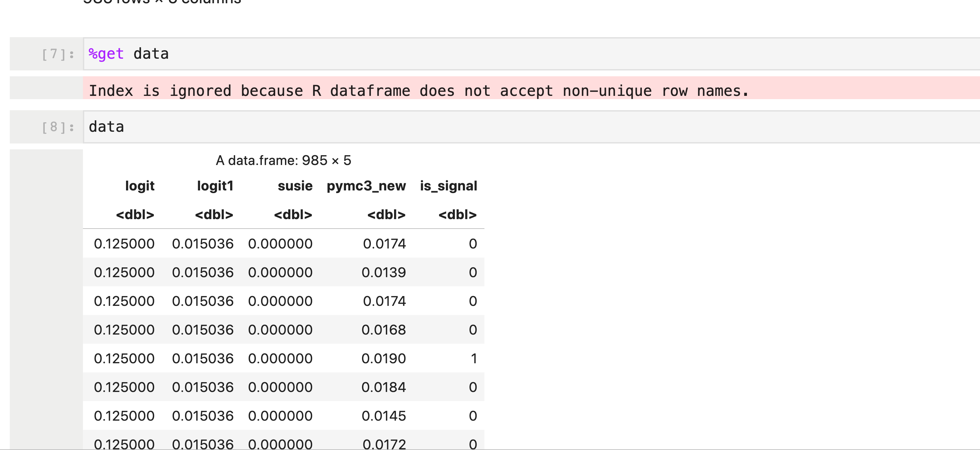Image resolution: width=980 pixels, height=450 pixels.
Task: Click the first <dbl> type label
Action: point(135,214)
